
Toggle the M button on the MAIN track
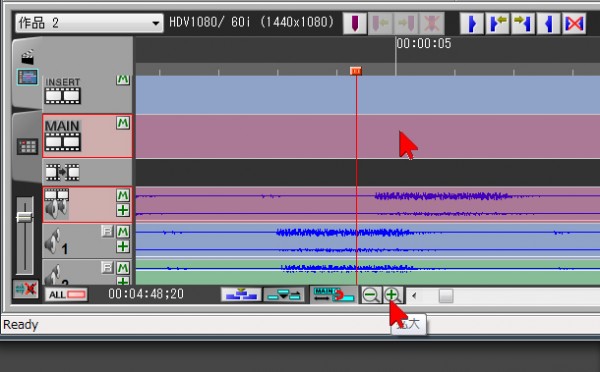(123, 123)
